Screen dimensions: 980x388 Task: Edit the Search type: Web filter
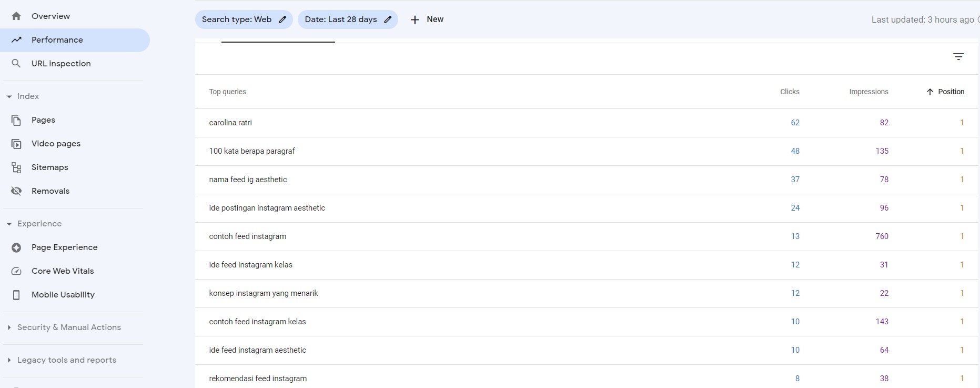[244, 19]
